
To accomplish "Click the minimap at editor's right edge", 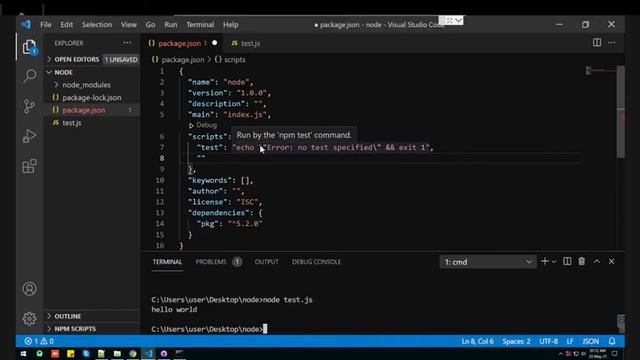I will (x=601, y=71).
